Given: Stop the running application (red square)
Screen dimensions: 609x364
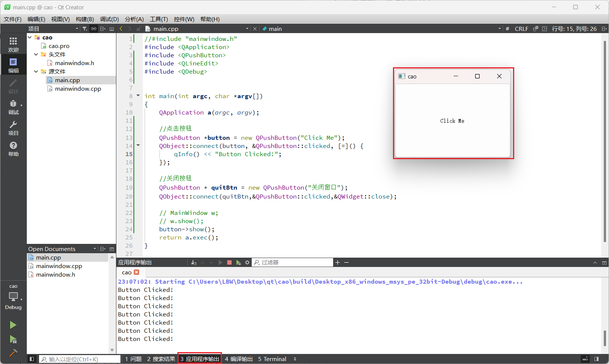Looking at the screenshot, I should pyautogui.click(x=229, y=262).
